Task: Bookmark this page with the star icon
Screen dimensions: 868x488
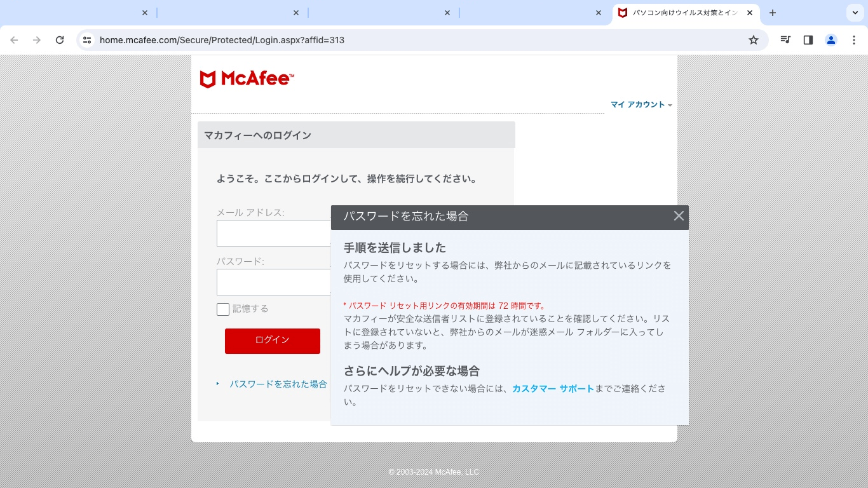Action: pos(754,40)
